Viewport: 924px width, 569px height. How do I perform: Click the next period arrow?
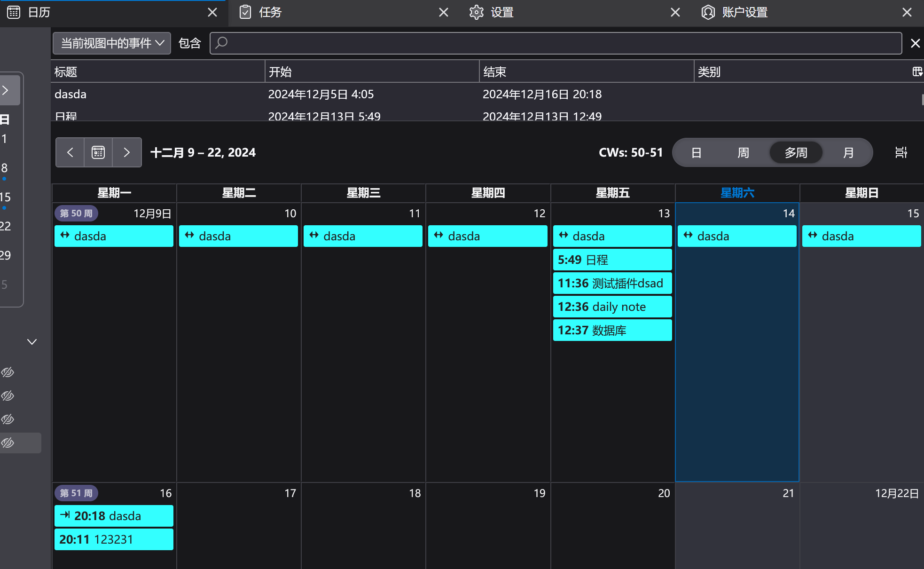coord(126,152)
